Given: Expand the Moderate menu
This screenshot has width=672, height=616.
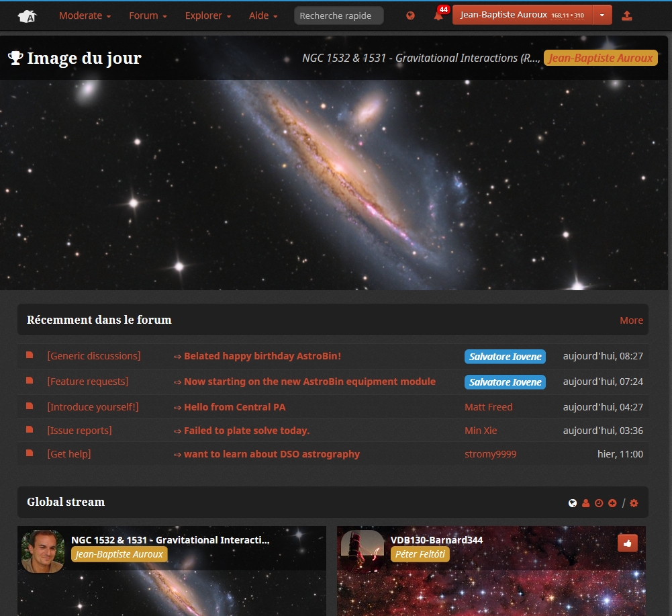Looking at the screenshot, I should (85, 16).
